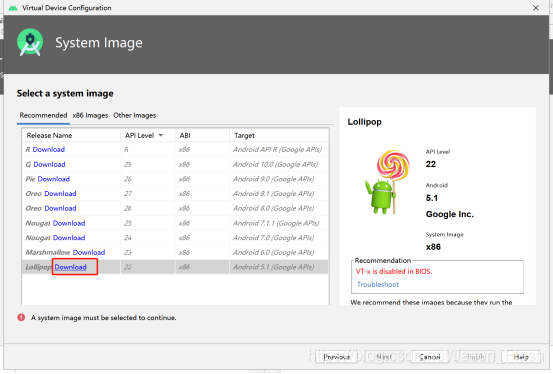Close the Virtual Device Configuration window
This screenshot has width=553, height=374.
coord(536,8)
